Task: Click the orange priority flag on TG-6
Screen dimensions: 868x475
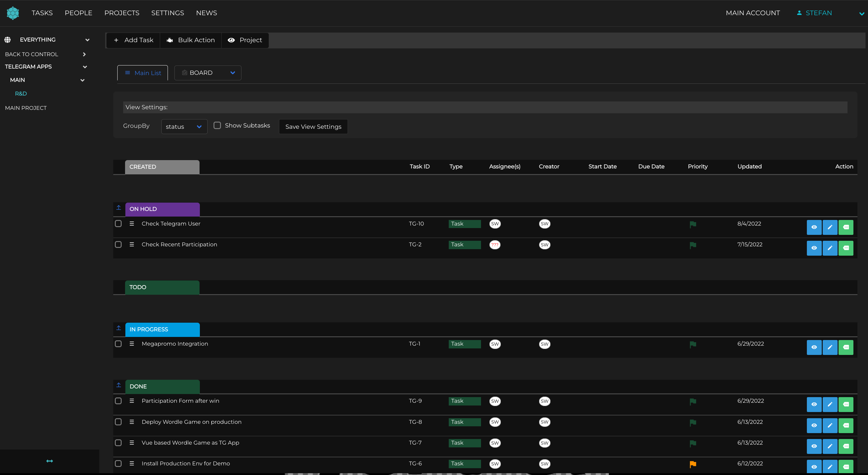Action: point(693,464)
